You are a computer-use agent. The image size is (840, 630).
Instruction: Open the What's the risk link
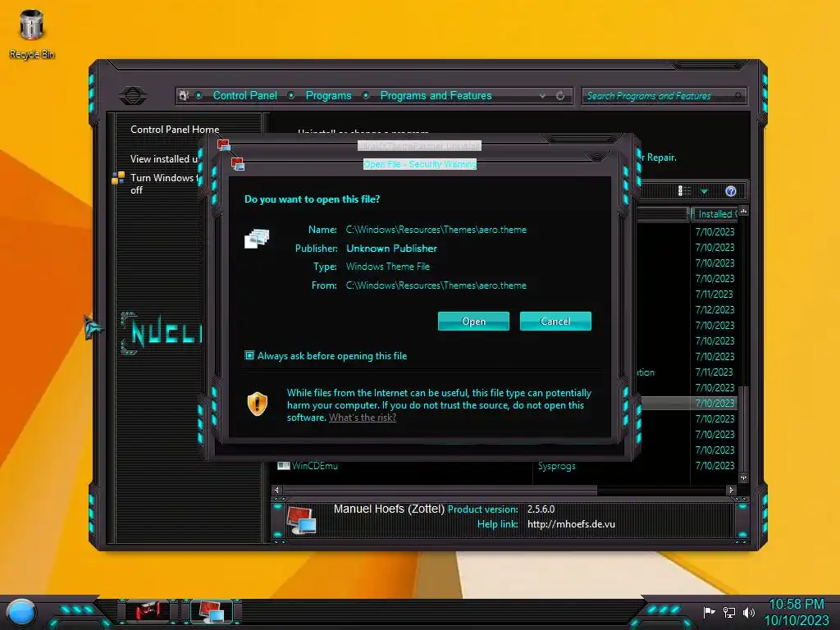tap(363, 418)
